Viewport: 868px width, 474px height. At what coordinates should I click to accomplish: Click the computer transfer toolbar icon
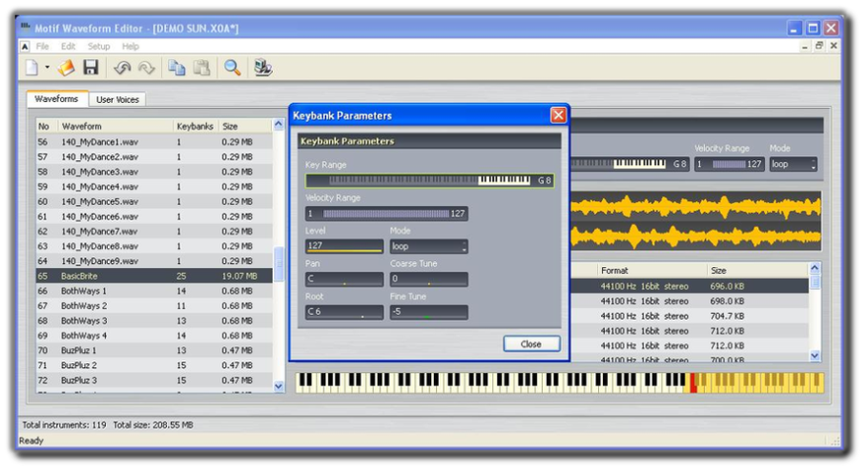pyautogui.click(x=262, y=67)
